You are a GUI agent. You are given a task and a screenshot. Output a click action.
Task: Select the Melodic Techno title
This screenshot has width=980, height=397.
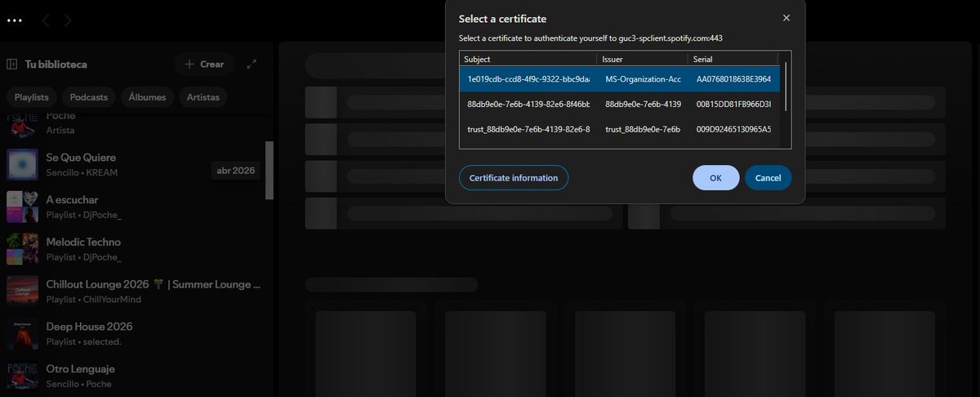pos(83,242)
